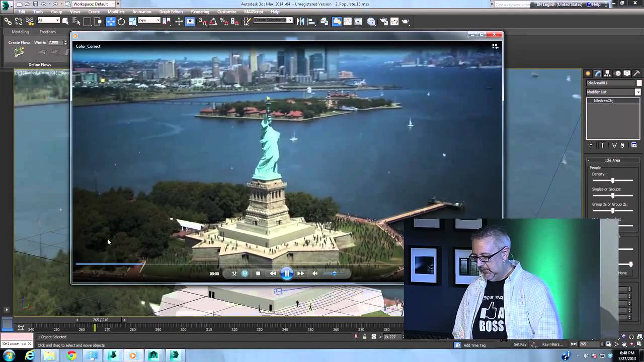This screenshot has width=644, height=362.
Task: Pause the Color_Correct video playback
Action: [287, 274]
